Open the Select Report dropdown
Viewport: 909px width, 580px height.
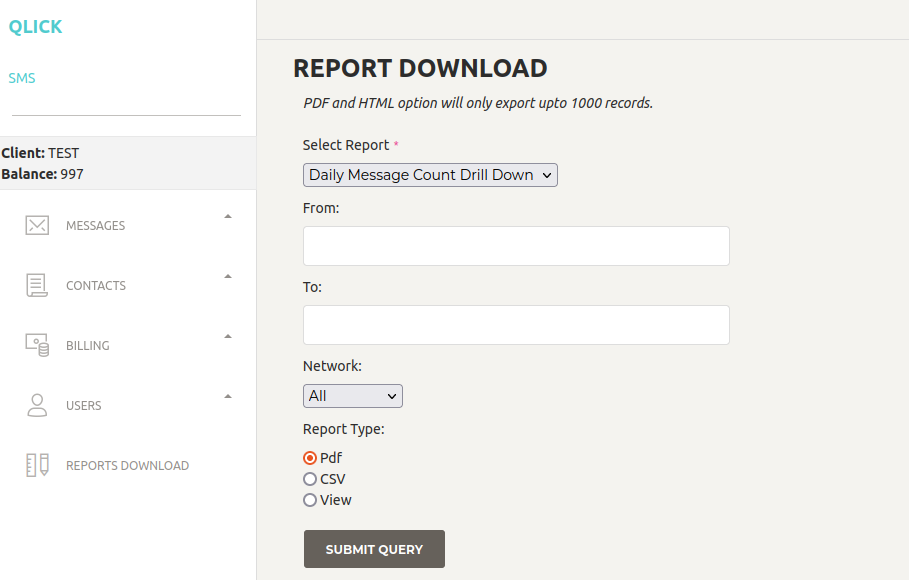point(430,175)
